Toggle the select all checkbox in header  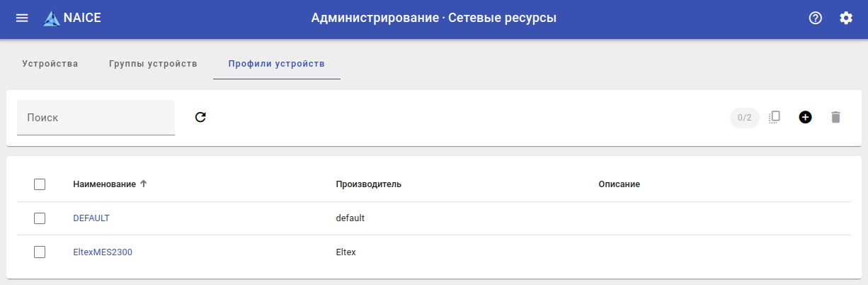pyautogui.click(x=40, y=184)
